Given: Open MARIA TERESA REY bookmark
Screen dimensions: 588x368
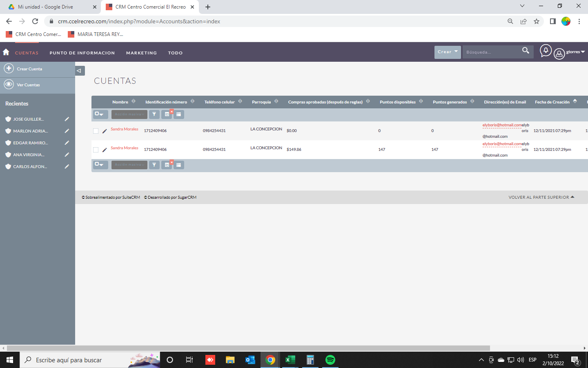Looking at the screenshot, I should [96, 34].
